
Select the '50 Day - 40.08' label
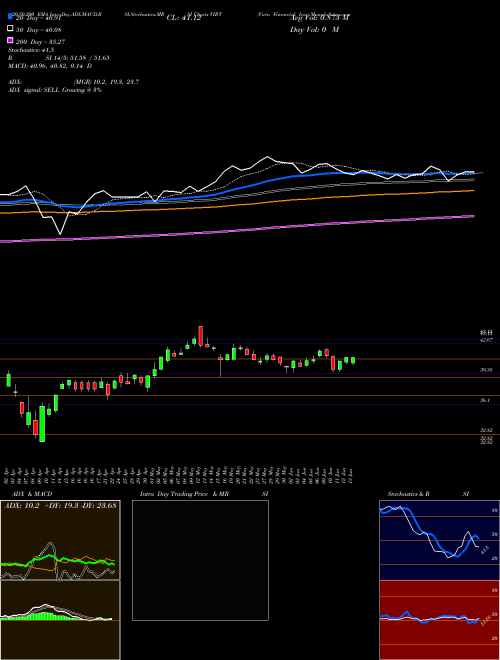point(38,30)
